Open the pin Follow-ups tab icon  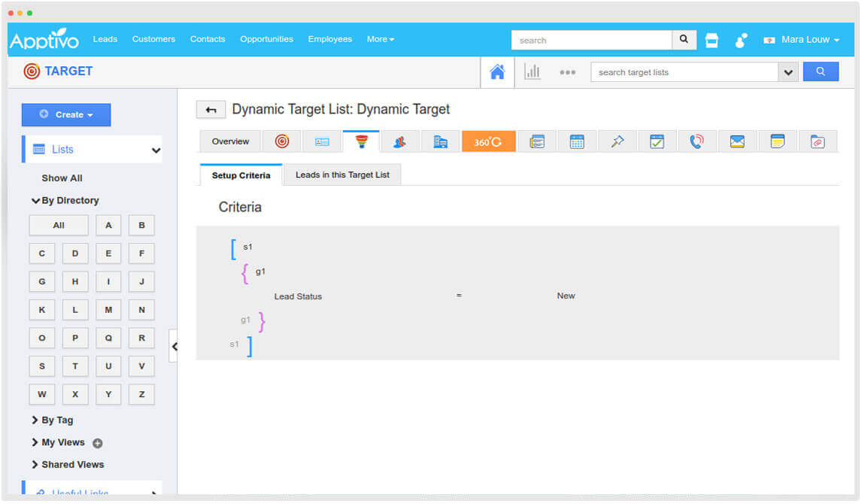(x=618, y=141)
